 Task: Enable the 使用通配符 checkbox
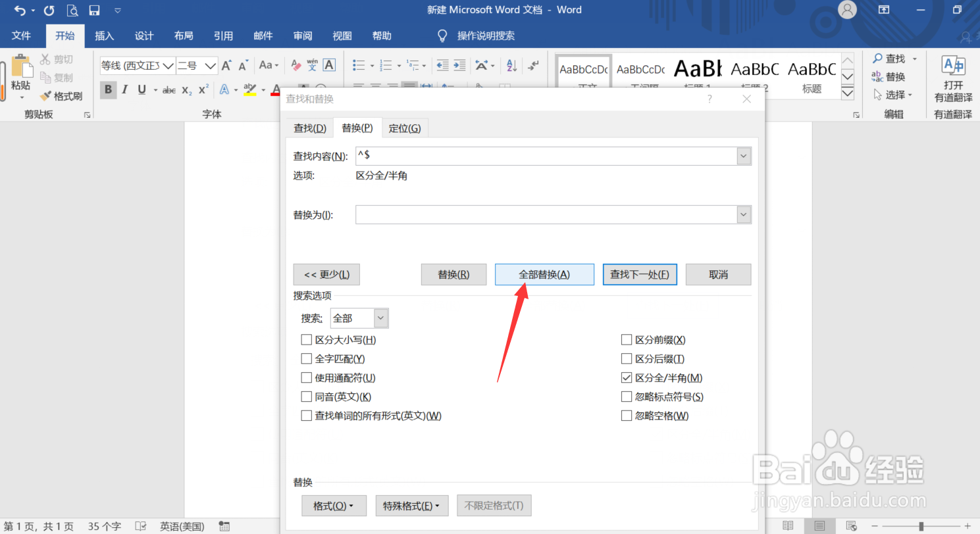click(306, 377)
